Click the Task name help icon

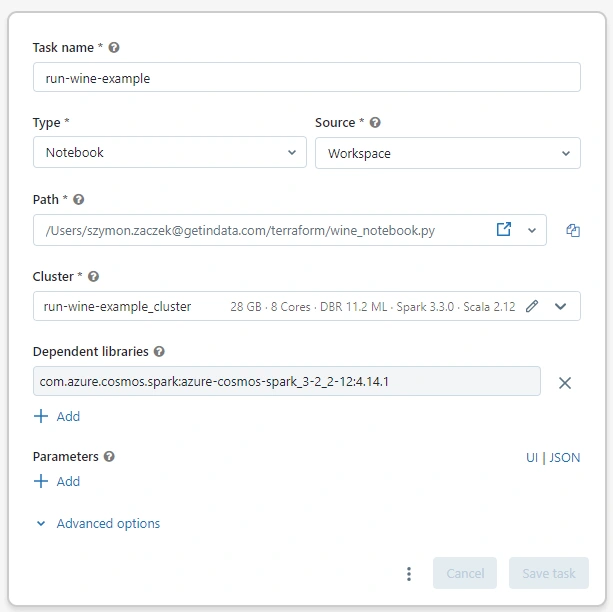coord(114,47)
